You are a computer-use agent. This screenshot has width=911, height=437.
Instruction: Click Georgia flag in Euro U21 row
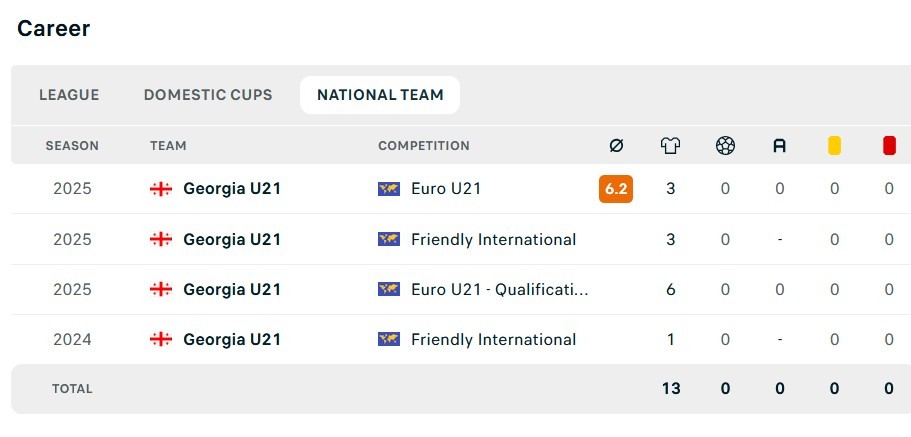coord(160,188)
